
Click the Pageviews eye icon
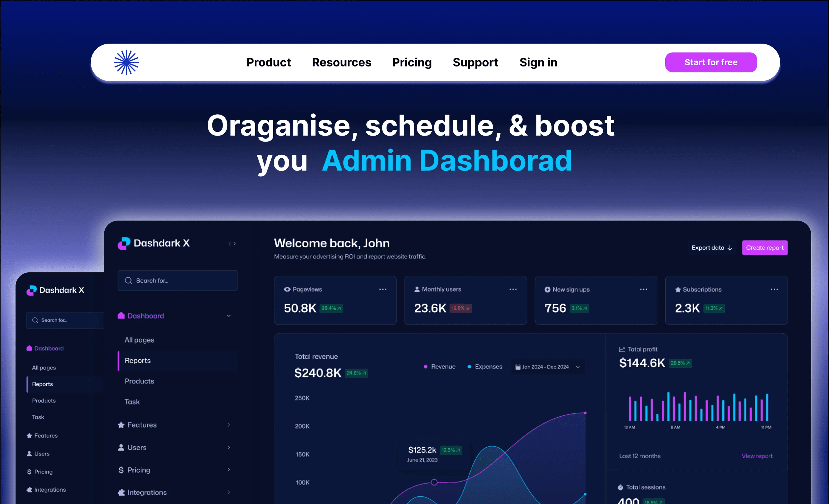287,289
